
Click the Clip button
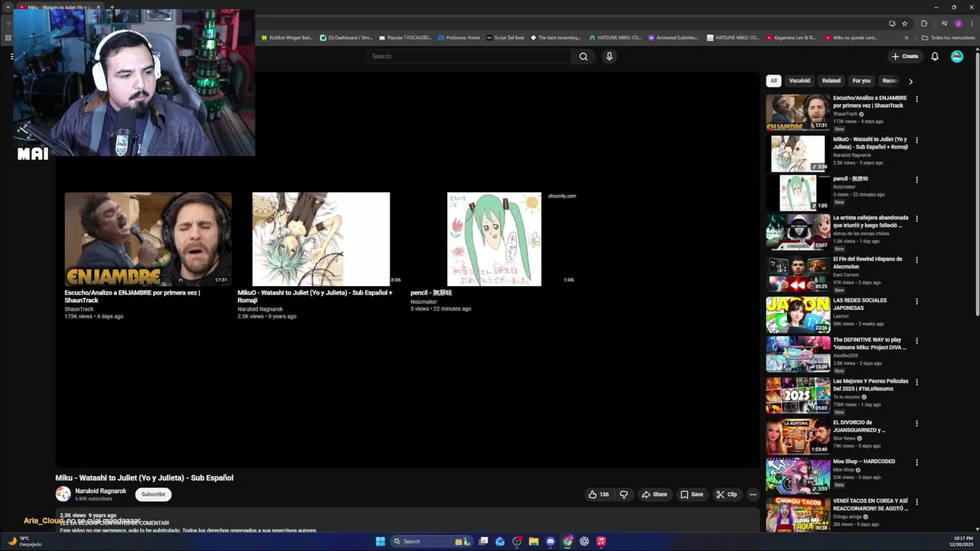pos(726,494)
